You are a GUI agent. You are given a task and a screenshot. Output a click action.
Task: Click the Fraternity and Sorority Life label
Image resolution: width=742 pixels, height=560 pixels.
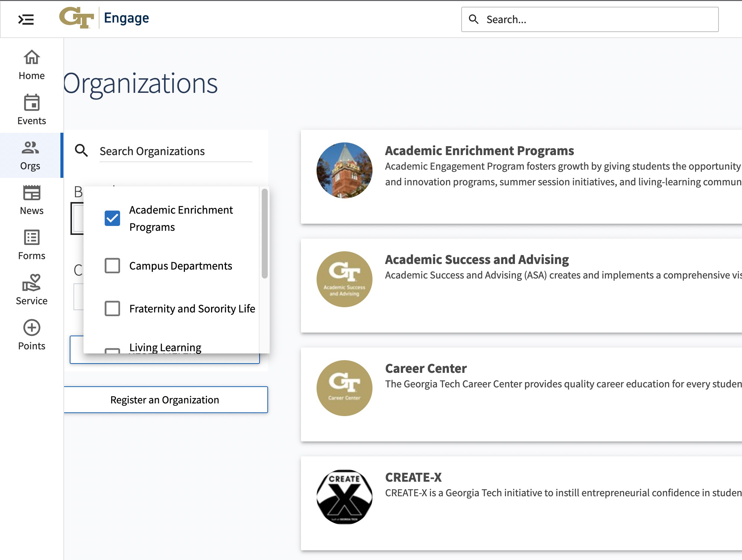192,309
